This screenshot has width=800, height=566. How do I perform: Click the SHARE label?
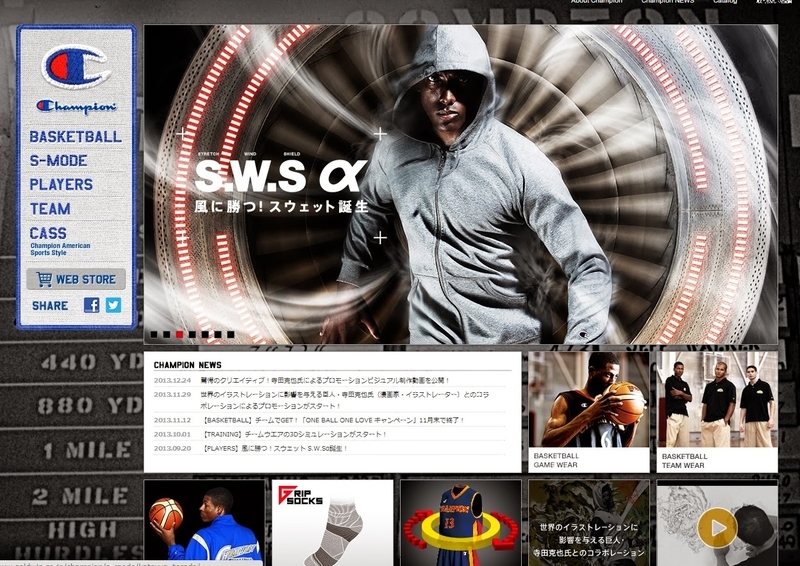pyautogui.click(x=50, y=306)
